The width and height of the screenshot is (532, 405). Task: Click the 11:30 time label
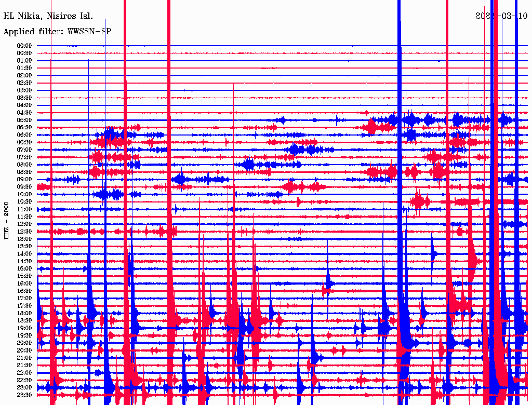point(24,217)
